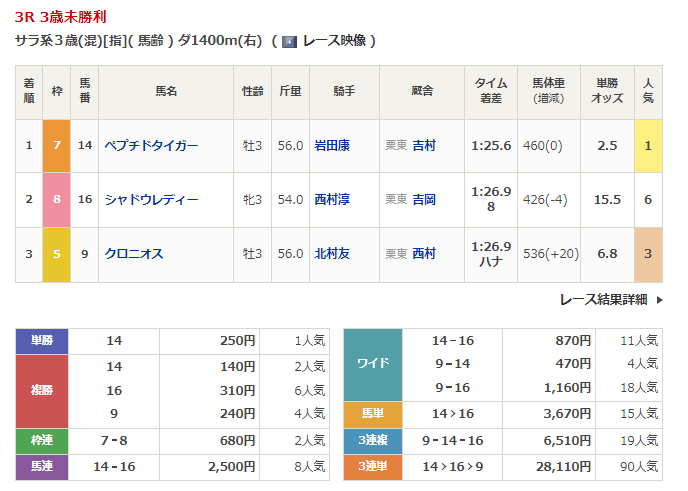Open horse シャドウレディー's page
The height and width of the screenshot is (491, 688).
coord(151,199)
